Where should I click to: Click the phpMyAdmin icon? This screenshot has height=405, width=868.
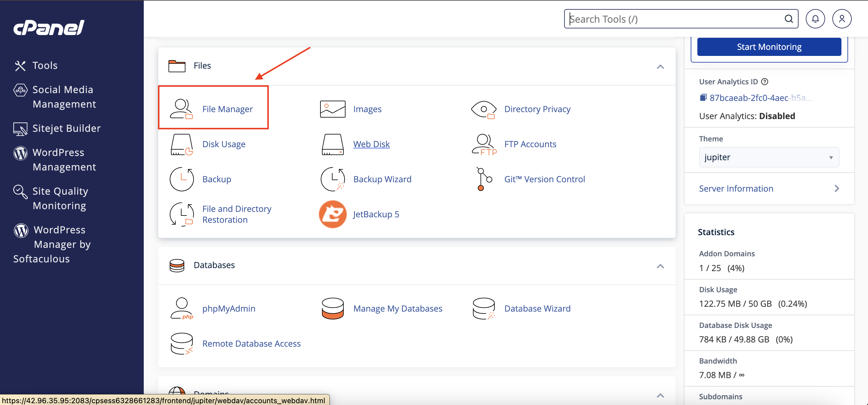pyautogui.click(x=182, y=308)
